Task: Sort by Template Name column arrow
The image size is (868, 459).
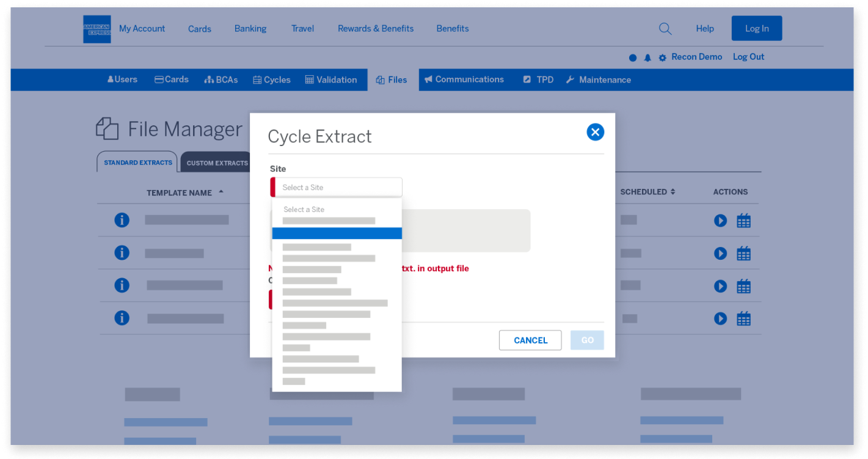Action: (221, 192)
